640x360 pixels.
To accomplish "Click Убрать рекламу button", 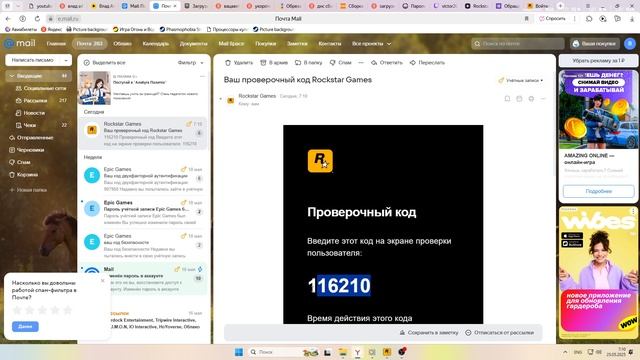I will click(x=598, y=60).
